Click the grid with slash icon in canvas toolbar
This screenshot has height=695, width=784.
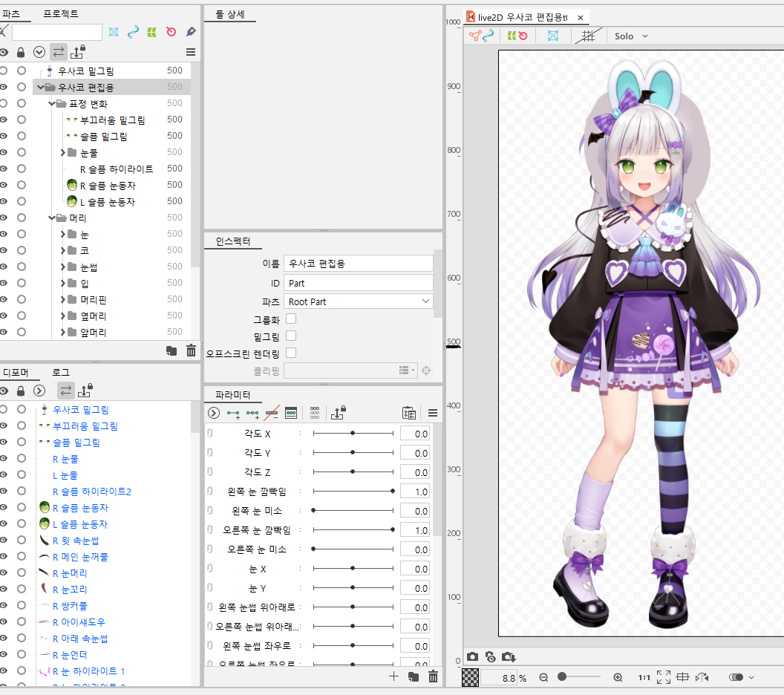589,36
